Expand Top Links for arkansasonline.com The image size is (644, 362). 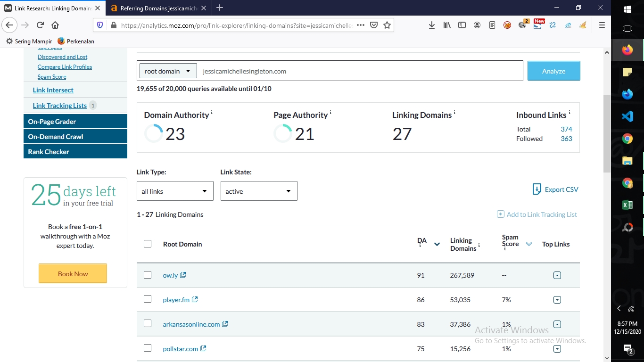[x=557, y=324]
